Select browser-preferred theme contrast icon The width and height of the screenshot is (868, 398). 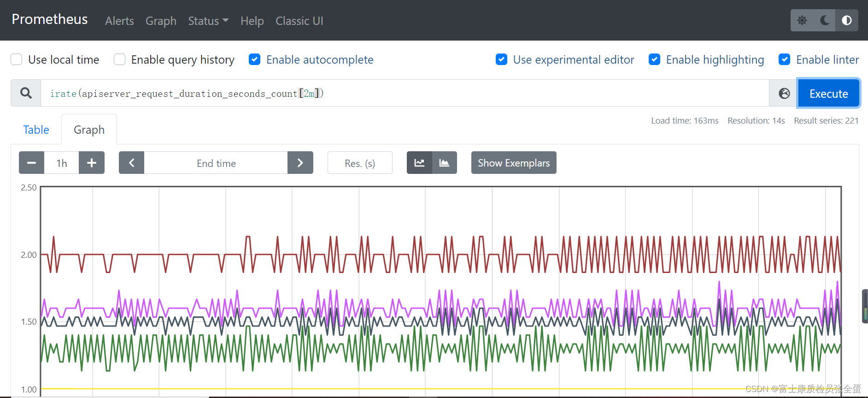coord(847,20)
